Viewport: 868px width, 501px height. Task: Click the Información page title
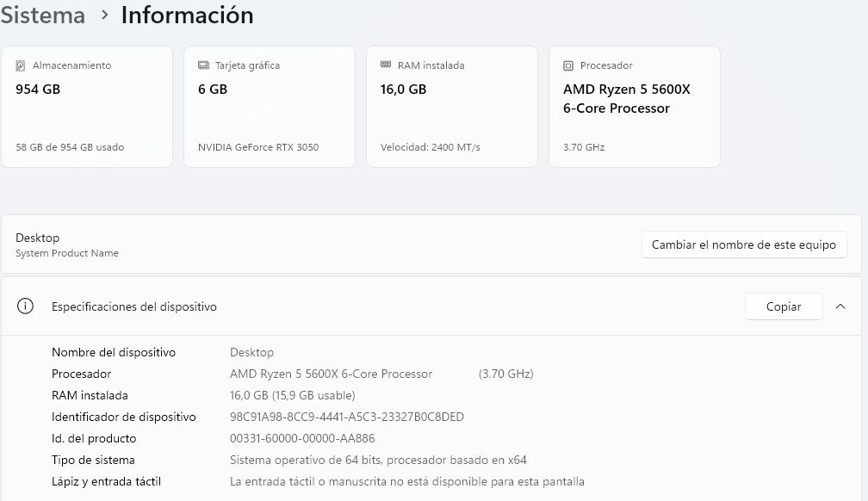click(x=187, y=15)
